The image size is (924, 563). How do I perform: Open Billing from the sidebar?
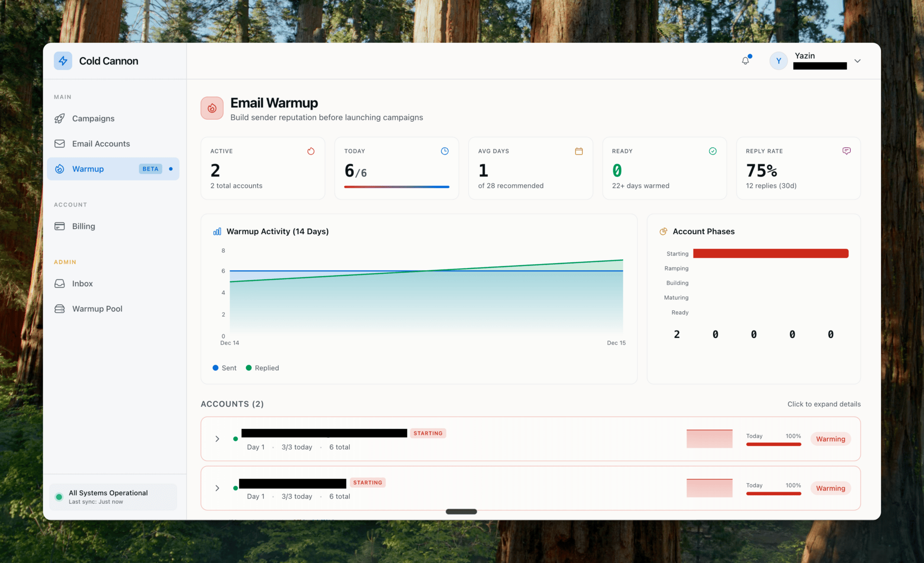coord(83,226)
